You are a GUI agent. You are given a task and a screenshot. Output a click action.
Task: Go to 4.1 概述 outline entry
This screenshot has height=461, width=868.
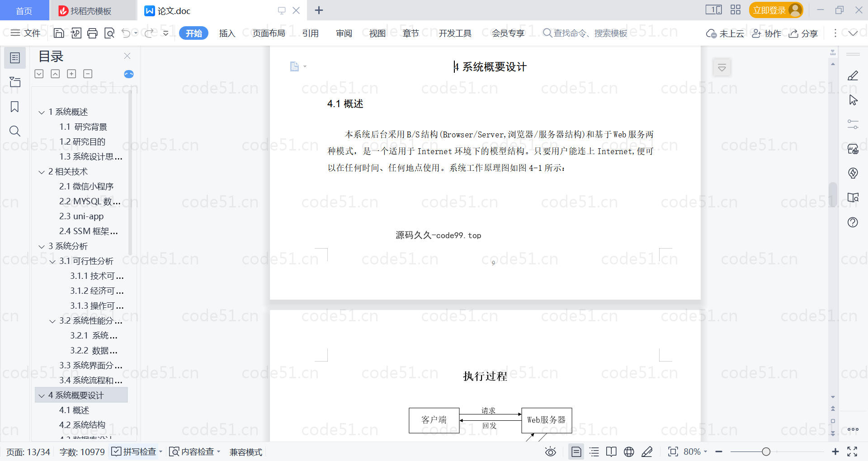point(74,410)
